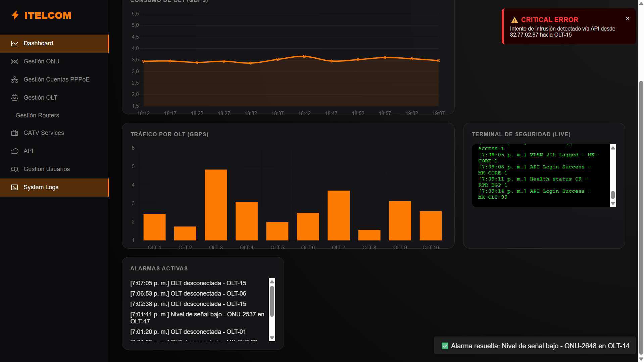Click the 18:42 data point on line chart
The height and width of the screenshot is (362, 644).
click(x=304, y=56)
